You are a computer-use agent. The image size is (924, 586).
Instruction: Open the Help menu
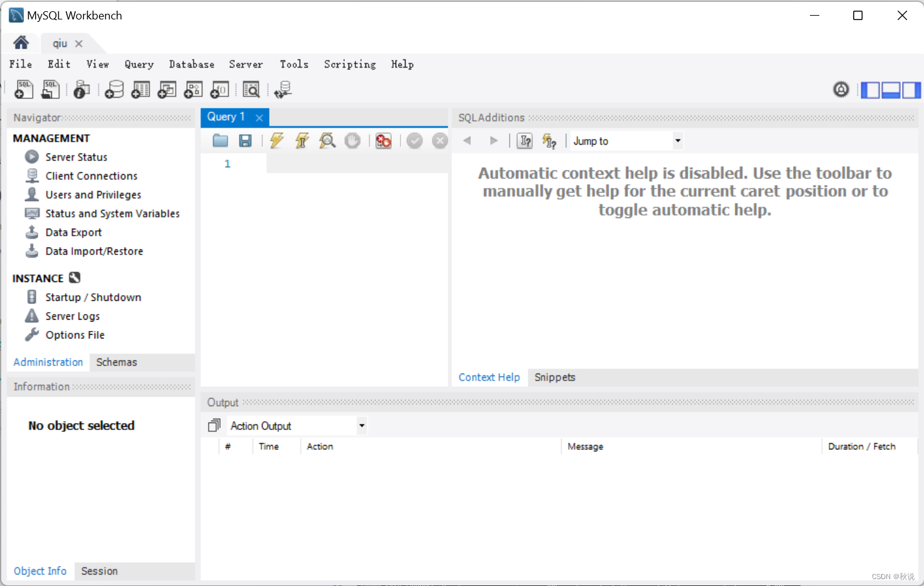point(402,64)
